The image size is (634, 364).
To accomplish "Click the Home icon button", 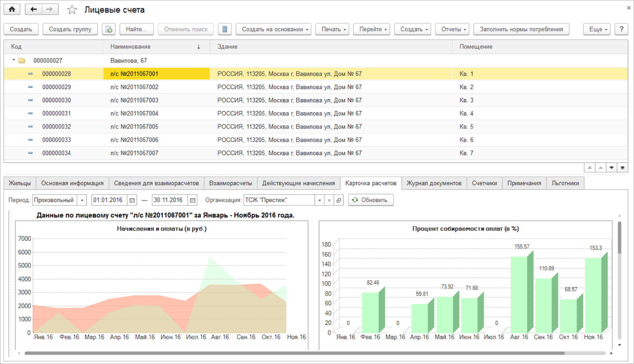I will [x=12, y=9].
